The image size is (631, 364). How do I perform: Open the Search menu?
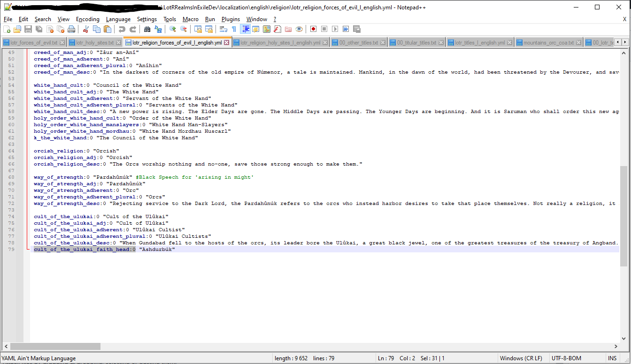tap(43, 19)
